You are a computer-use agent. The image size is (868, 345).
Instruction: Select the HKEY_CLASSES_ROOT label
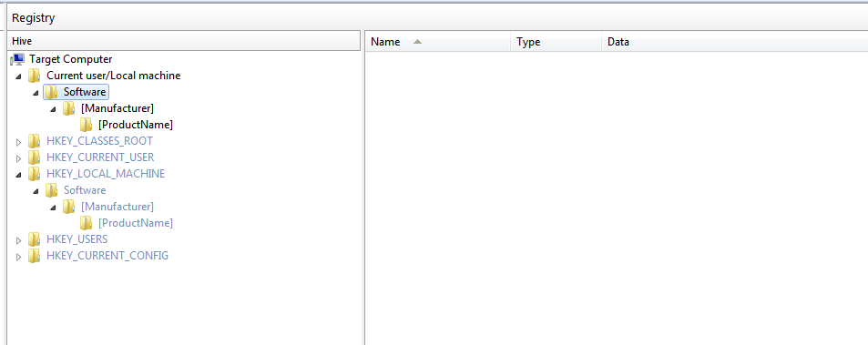click(x=99, y=141)
